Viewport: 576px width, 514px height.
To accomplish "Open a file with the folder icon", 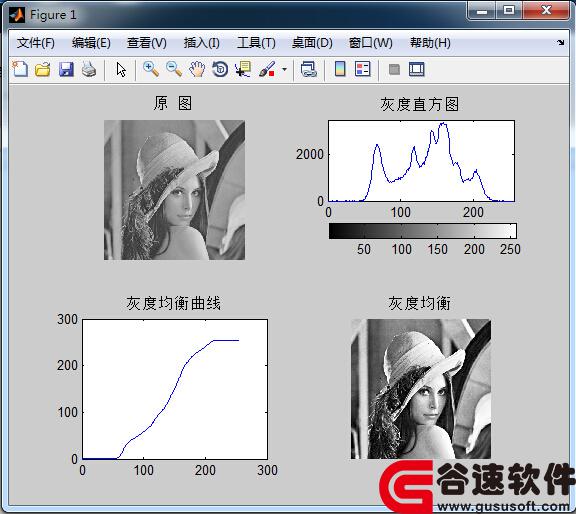I will [43, 69].
